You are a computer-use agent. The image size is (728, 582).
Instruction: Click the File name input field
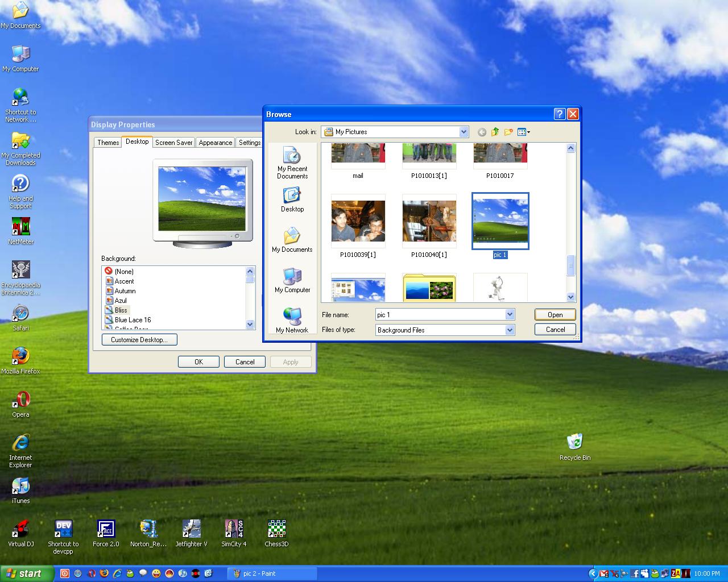click(x=440, y=314)
